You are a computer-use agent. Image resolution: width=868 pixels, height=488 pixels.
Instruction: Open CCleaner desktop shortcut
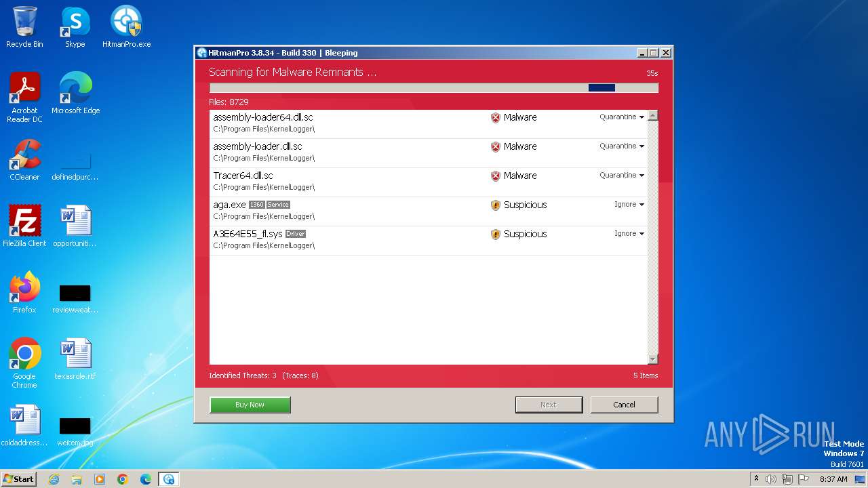click(24, 160)
